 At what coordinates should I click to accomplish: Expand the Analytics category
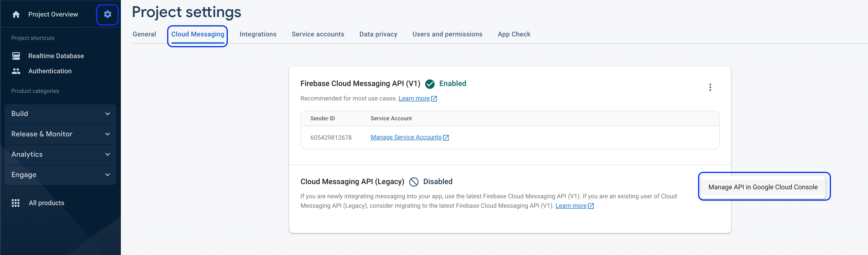(60, 155)
